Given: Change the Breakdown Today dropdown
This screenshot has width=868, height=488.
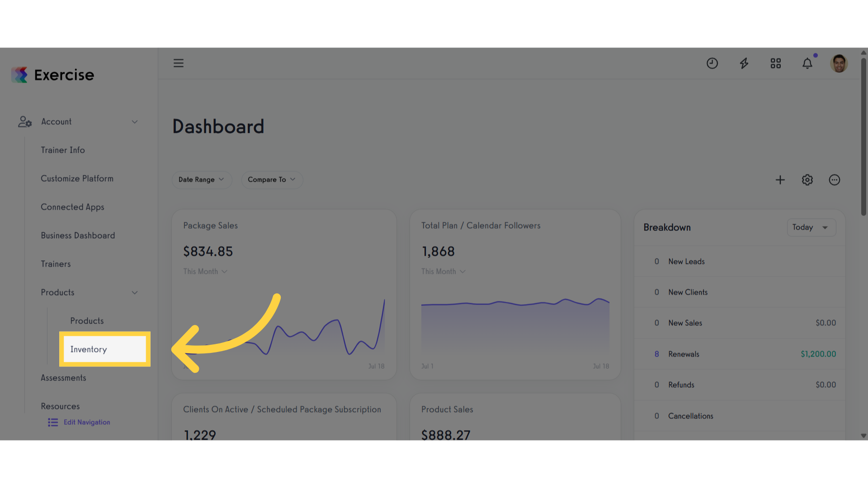Looking at the screenshot, I should point(811,227).
